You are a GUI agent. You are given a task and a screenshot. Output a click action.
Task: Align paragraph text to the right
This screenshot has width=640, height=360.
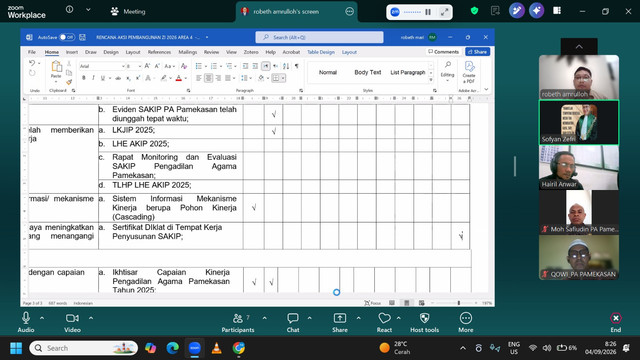pyautogui.click(x=218, y=78)
